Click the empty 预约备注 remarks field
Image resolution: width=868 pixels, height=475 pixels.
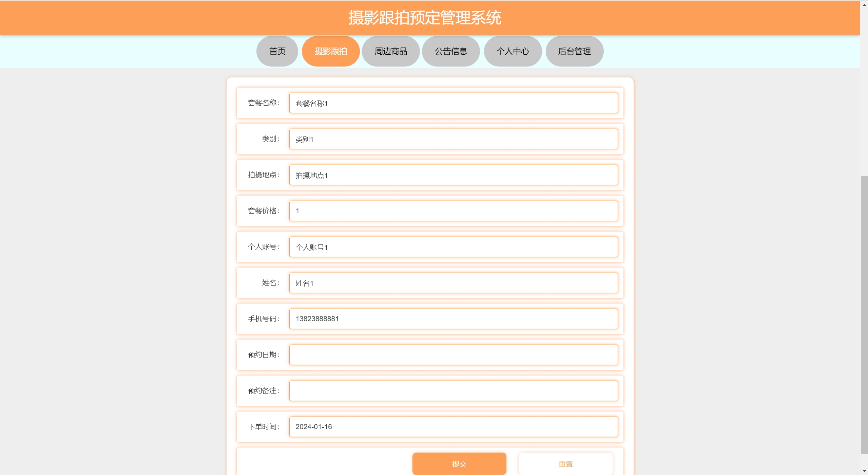[x=453, y=391]
